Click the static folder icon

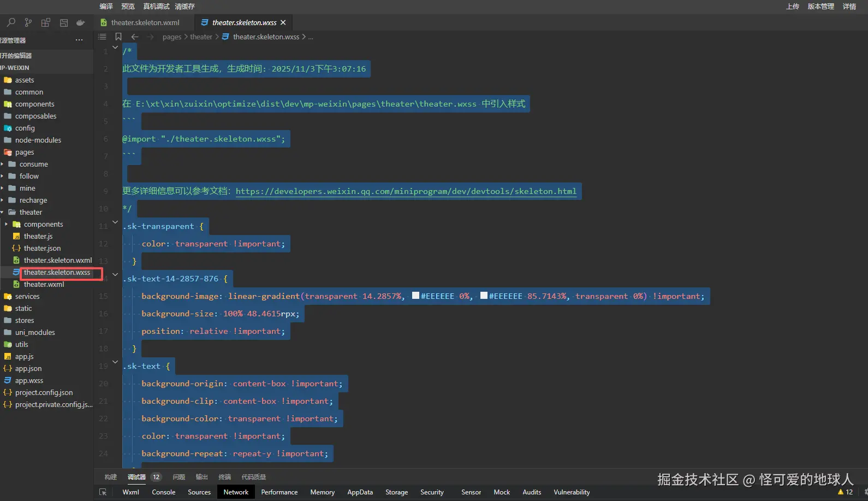coord(8,309)
